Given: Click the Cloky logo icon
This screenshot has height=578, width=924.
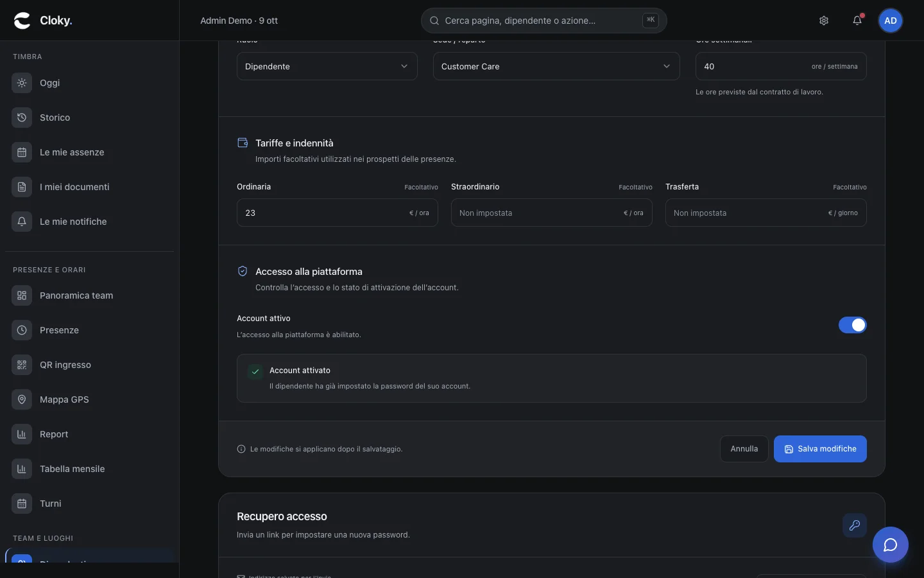Looking at the screenshot, I should click(22, 21).
